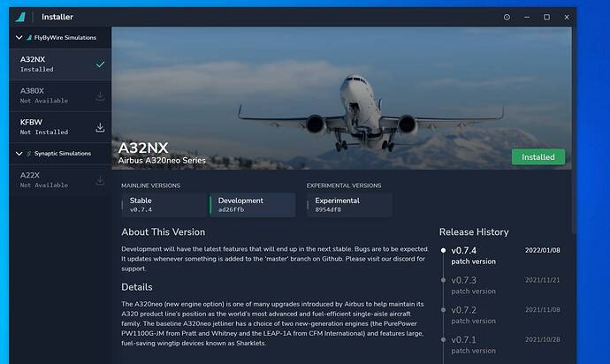Choose the Stable v0.7.4 version

pos(164,205)
